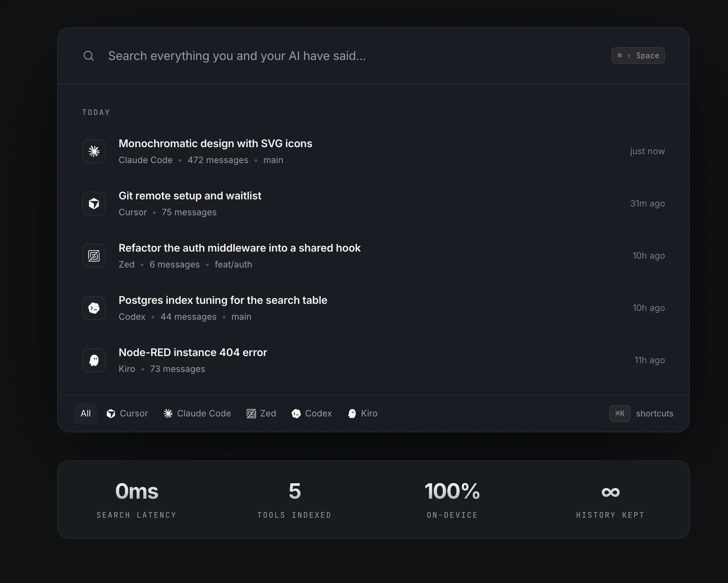Viewport: 728px width, 583px height.
Task: Select the Kiro filter tab
Action: pos(362,413)
